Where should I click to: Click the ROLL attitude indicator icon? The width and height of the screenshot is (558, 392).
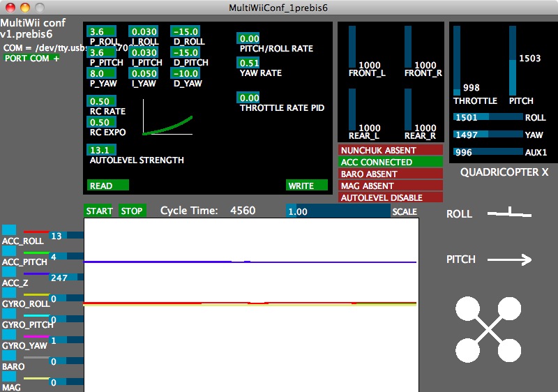coord(509,212)
